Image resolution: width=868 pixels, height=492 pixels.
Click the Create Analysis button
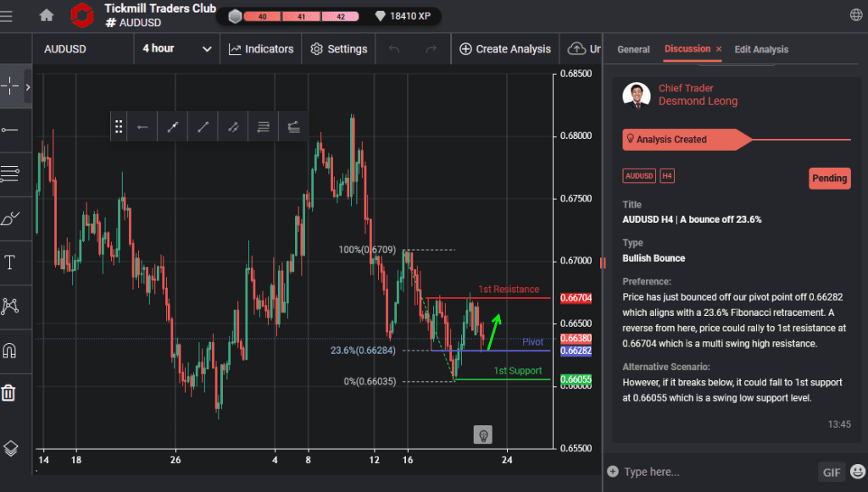pos(504,48)
